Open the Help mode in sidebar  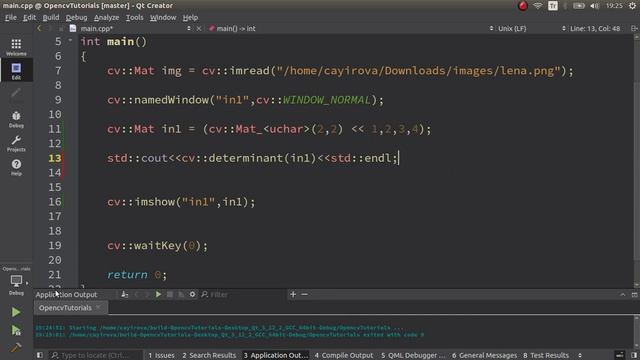click(x=16, y=167)
